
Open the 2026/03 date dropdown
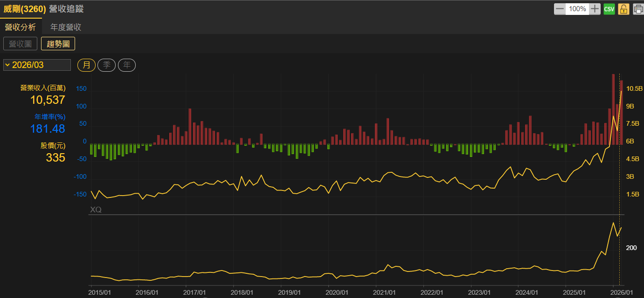[37, 65]
